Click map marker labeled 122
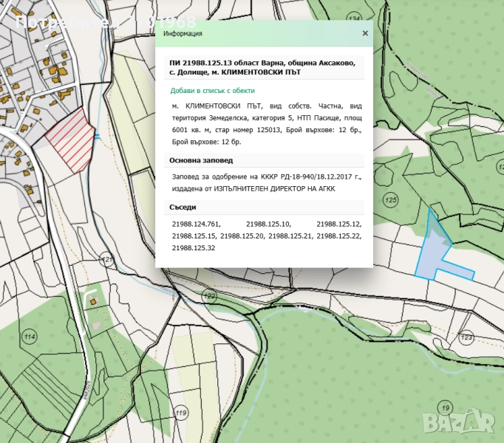The image size is (504, 443). coord(209,295)
